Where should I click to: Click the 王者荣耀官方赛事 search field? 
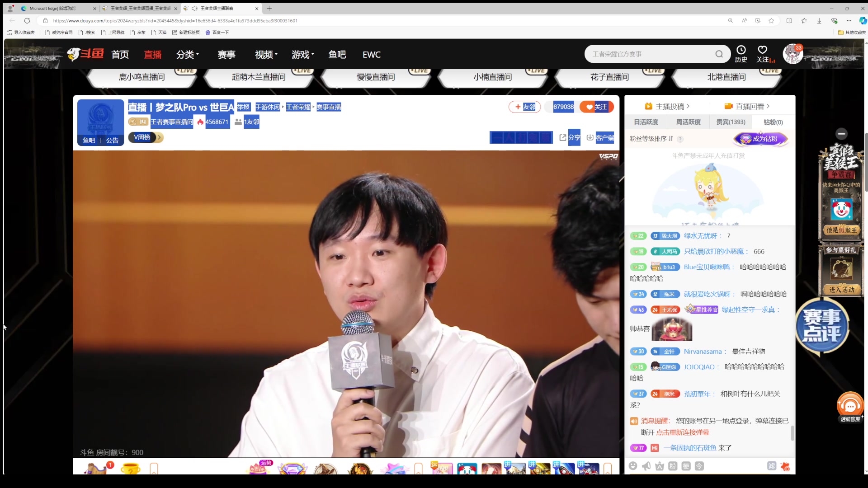tap(651, 54)
